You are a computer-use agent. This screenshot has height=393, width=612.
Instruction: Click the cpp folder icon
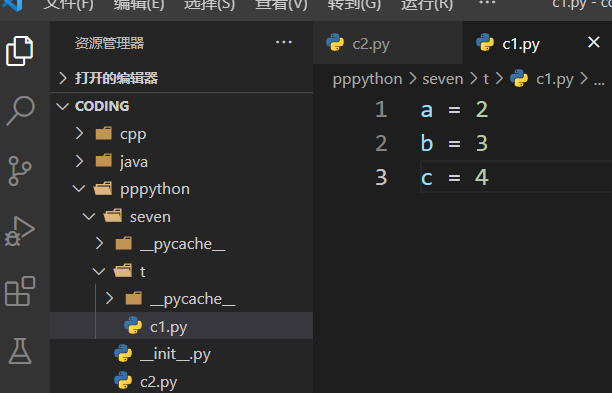coord(104,133)
